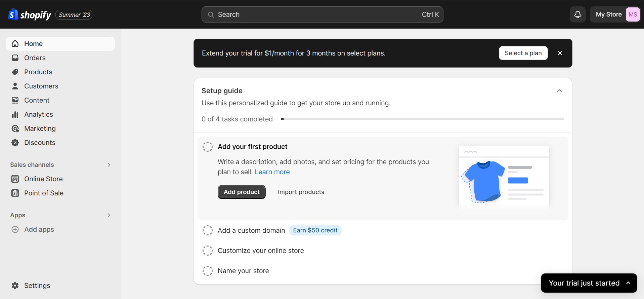Click the Select a plan button
Viewport: 644px width, 299px height.
pos(523,53)
